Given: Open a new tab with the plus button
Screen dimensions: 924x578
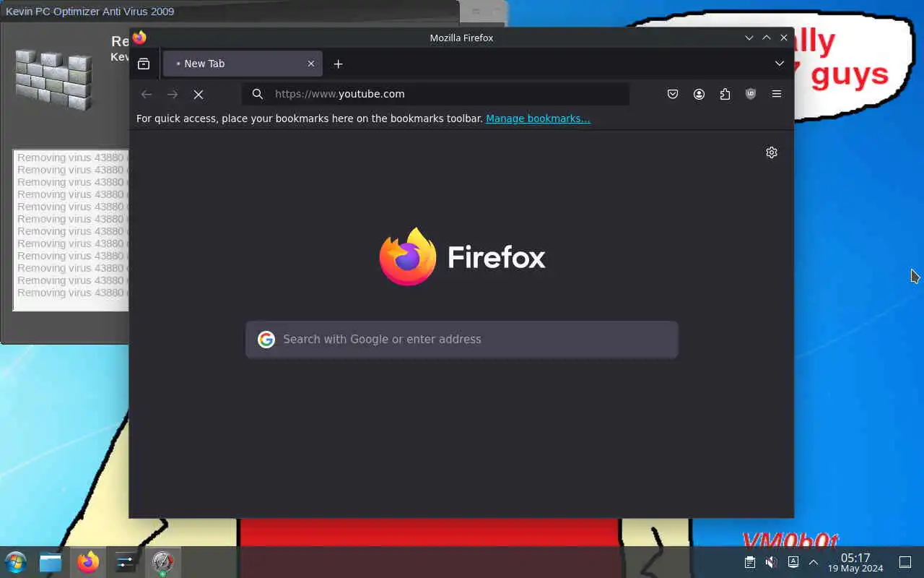Looking at the screenshot, I should 338,64.
